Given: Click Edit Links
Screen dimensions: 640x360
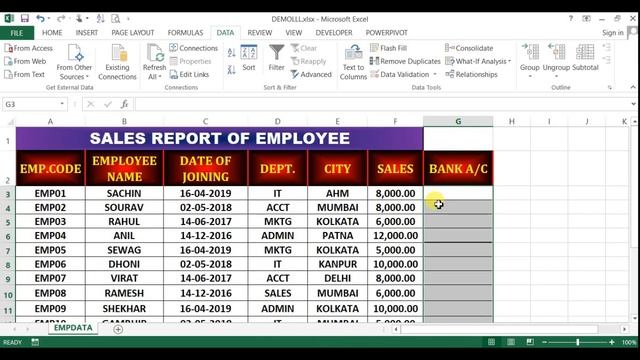Looking at the screenshot, I should (x=189, y=74).
